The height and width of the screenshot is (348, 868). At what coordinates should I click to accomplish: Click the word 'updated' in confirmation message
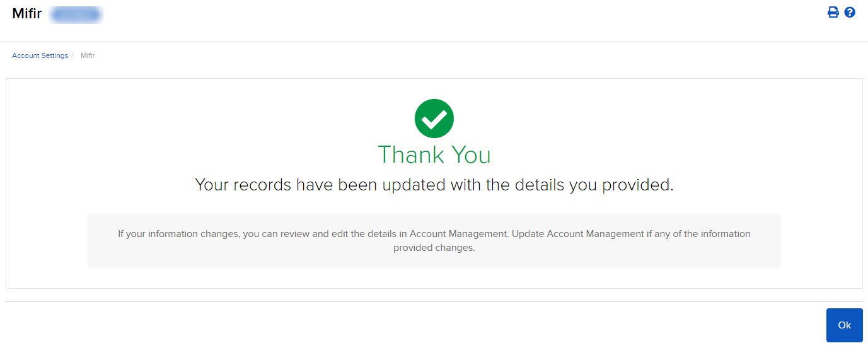413,185
